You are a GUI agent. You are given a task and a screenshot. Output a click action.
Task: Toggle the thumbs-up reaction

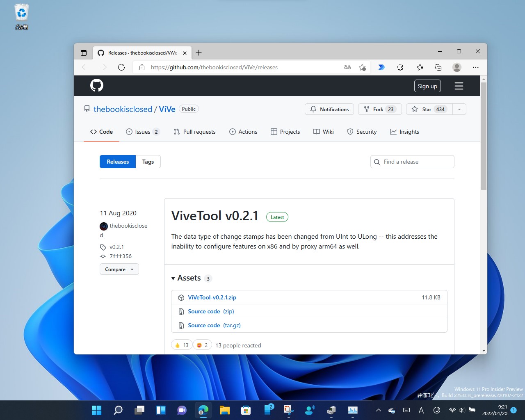pos(181,345)
